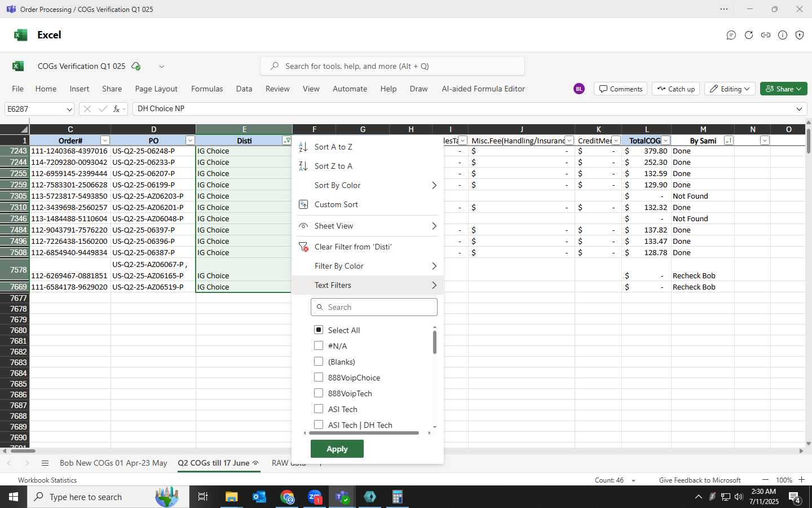The width and height of the screenshot is (812, 508).
Task: Check the 888VoipChoice checkbox
Action: [319, 377]
